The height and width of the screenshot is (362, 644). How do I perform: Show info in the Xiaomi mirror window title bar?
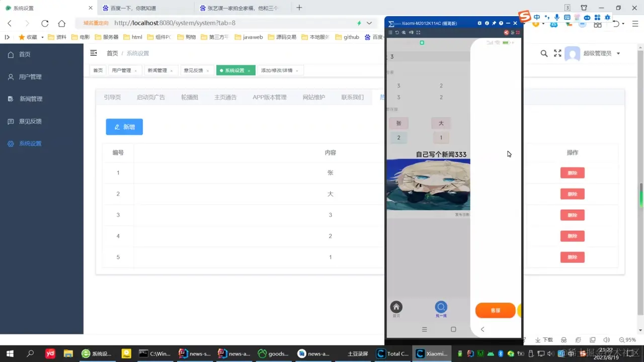coord(487,23)
